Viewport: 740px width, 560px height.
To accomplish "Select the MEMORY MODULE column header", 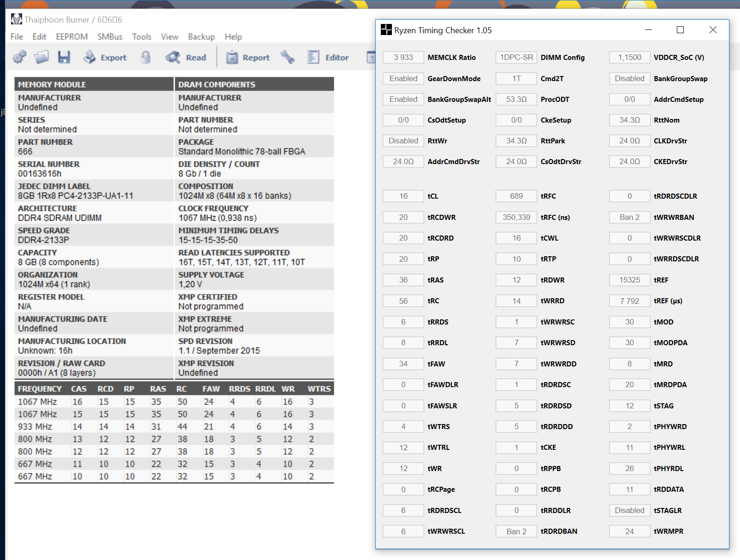I will point(94,84).
